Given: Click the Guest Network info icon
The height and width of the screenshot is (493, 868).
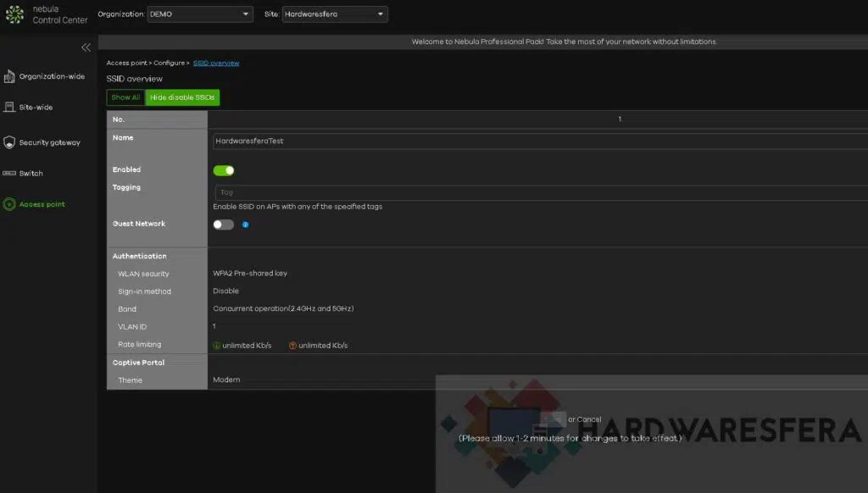Looking at the screenshot, I should (245, 224).
